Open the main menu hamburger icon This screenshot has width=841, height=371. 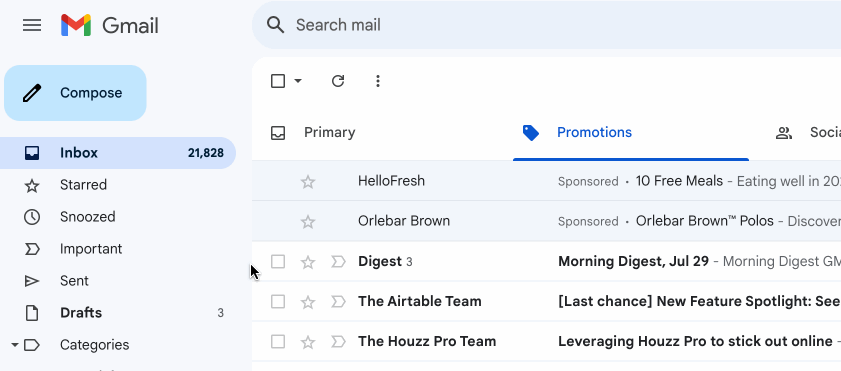click(x=32, y=25)
